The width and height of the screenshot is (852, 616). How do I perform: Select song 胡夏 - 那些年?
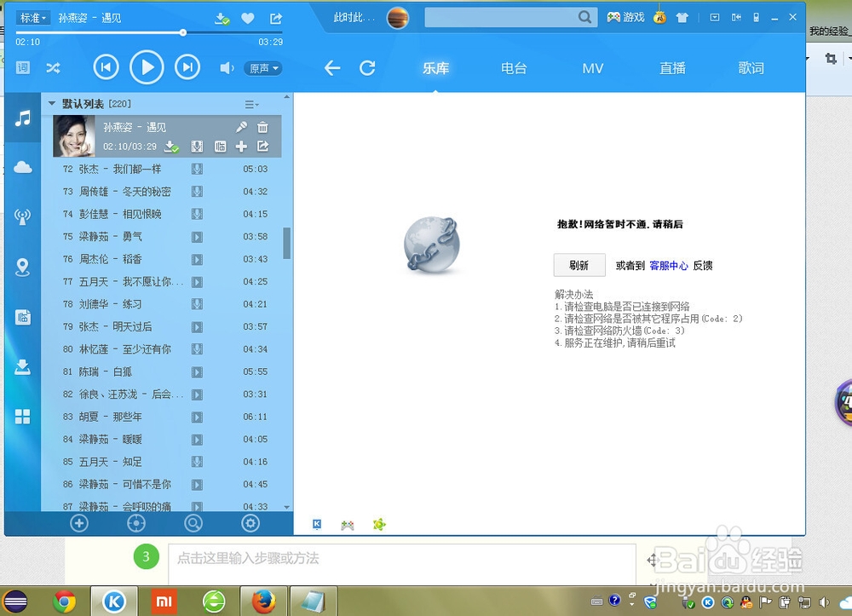167,417
